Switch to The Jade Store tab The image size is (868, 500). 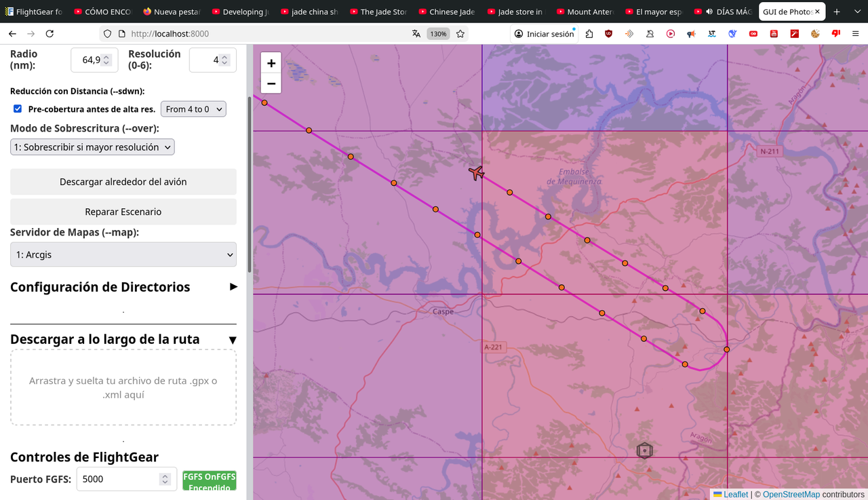[377, 12]
